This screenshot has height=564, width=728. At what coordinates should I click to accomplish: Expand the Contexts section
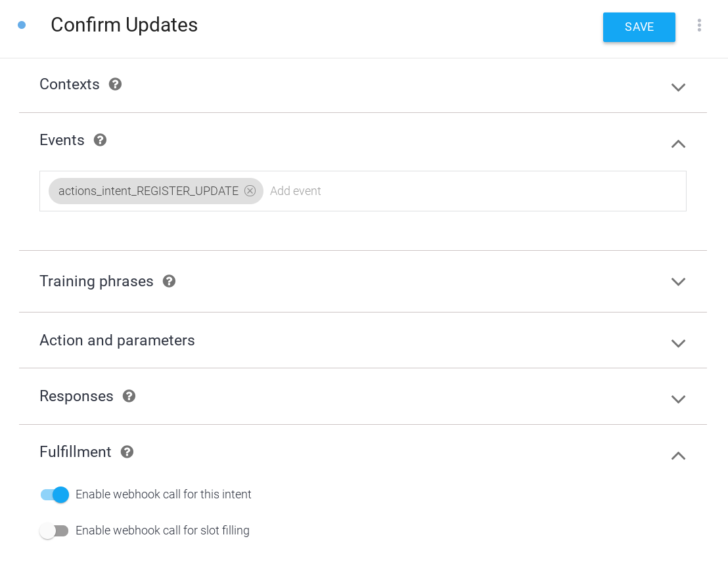678,87
